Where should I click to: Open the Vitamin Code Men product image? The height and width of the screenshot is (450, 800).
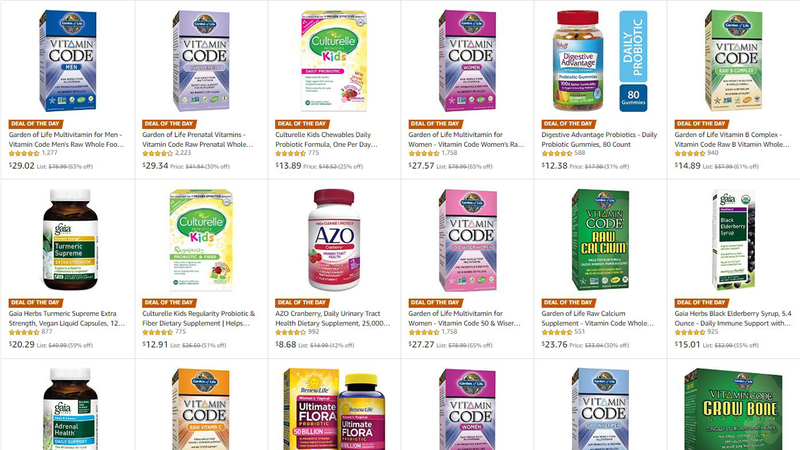(x=68, y=60)
